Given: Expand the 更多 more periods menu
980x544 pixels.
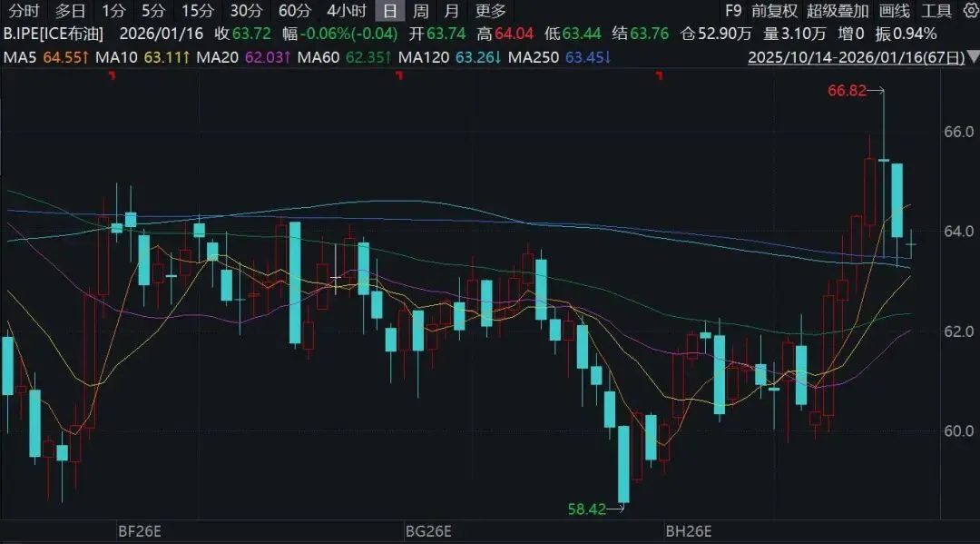Looking at the screenshot, I should click(490, 11).
